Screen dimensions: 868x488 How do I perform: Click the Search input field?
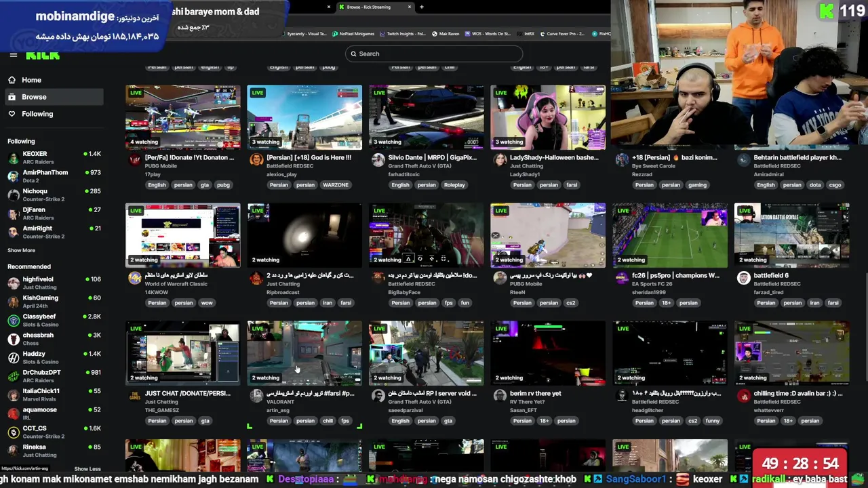434,54
